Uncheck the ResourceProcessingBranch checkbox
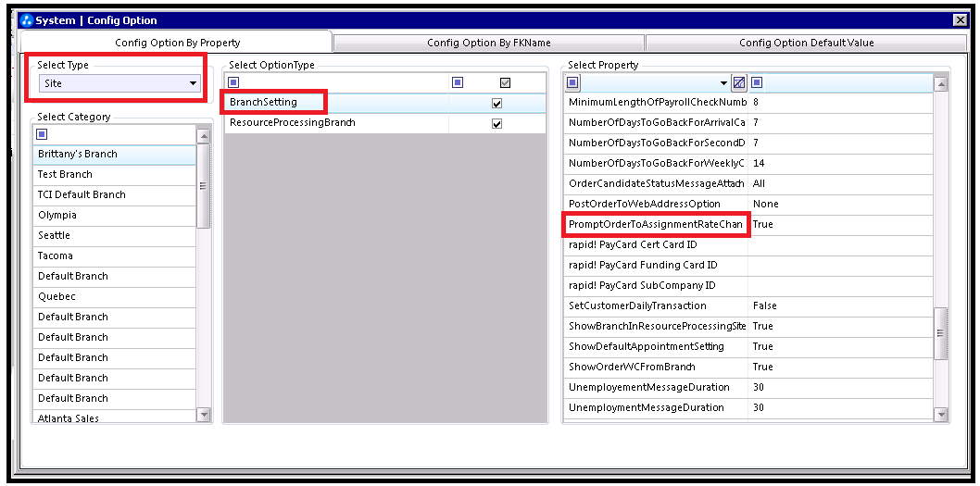 [x=496, y=124]
